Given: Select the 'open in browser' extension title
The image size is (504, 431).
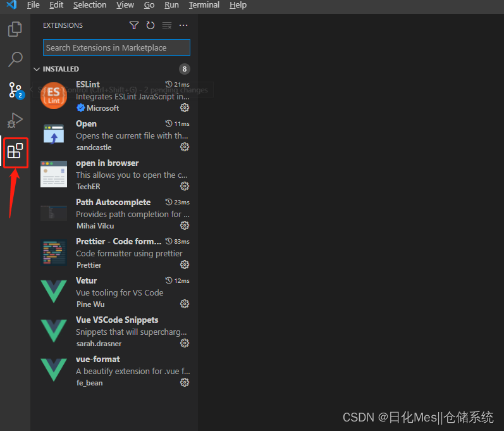Looking at the screenshot, I should 108,163.
